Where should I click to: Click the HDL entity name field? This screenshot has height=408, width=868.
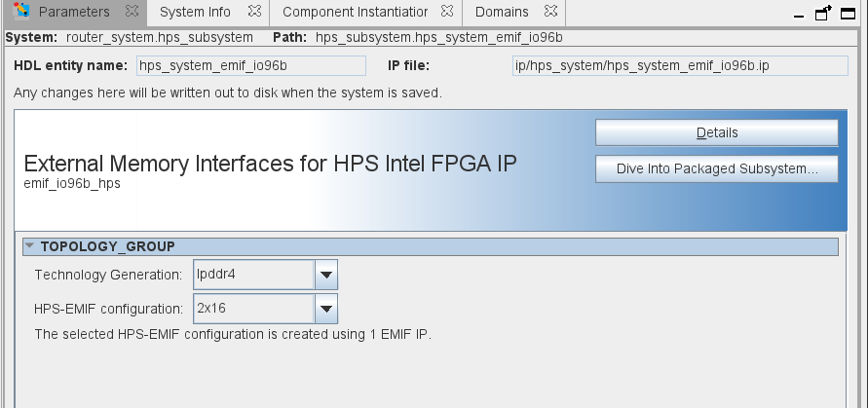point(249,66)
